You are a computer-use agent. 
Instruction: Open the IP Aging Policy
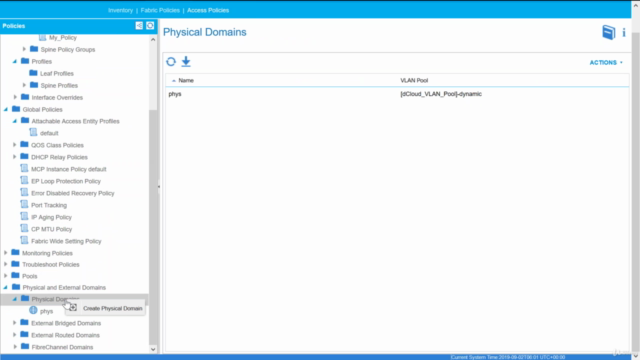click(x=51, y=217)
